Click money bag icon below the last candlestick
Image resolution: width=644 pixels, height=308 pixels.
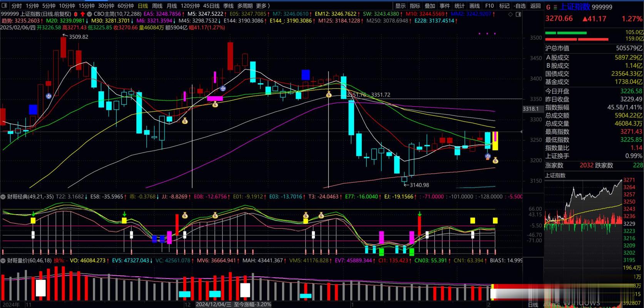tap(495, 160)
